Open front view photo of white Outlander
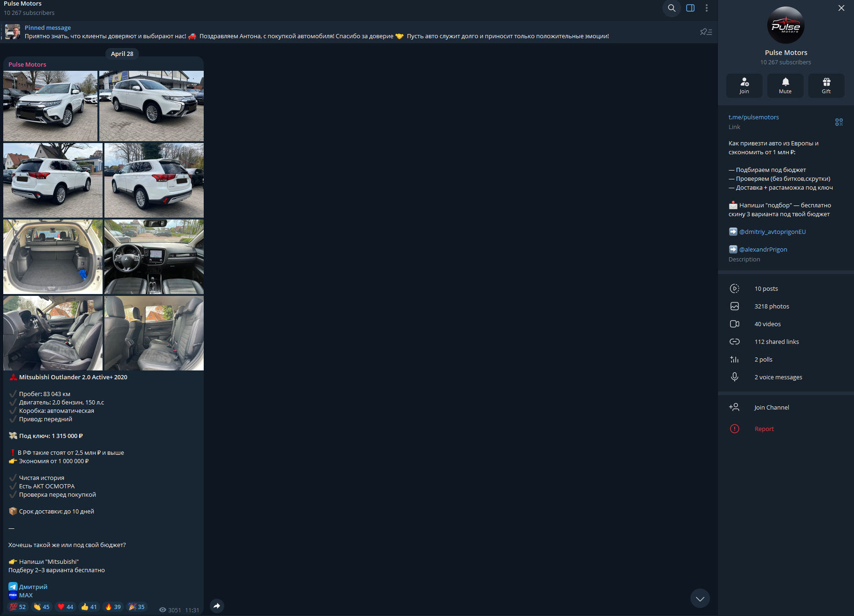Viewport: 854px width, 616px height. [50, 106]
